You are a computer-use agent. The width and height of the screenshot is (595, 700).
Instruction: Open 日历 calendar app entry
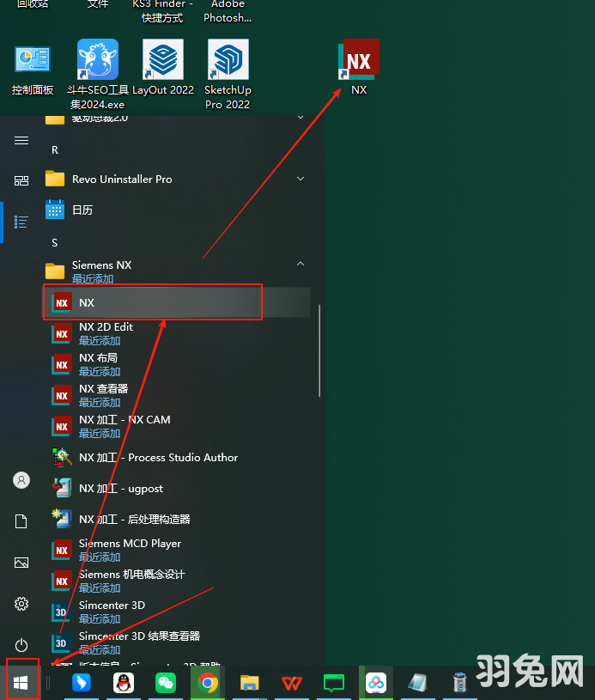pos(82,210)
